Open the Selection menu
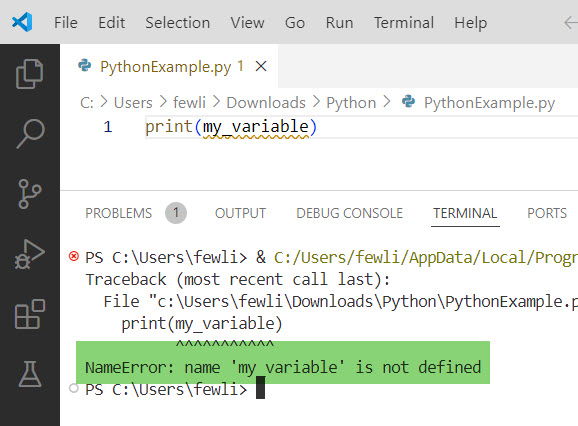 click(x=178, y=23)
